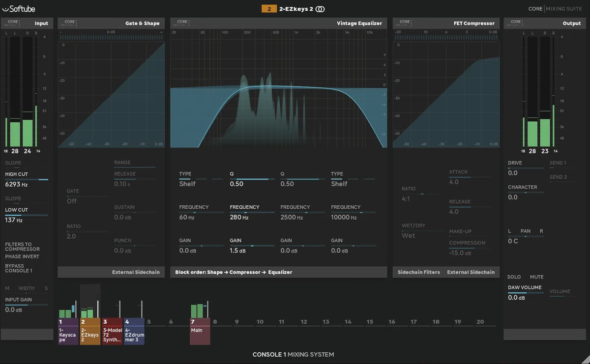Image resolution: width=590 pixels, height=364 pixels.
Task: Select channel 7 Main
Action: (x=200, y=331)
